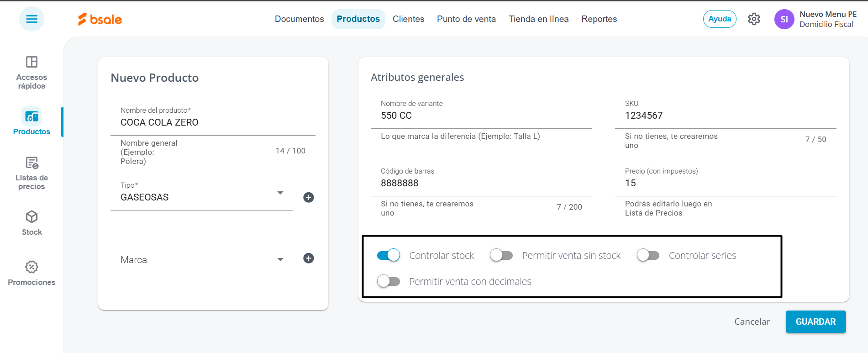The image size is (868, 353).
Task: Open Clientes in top navigation
Action: [x=408, y=19]
